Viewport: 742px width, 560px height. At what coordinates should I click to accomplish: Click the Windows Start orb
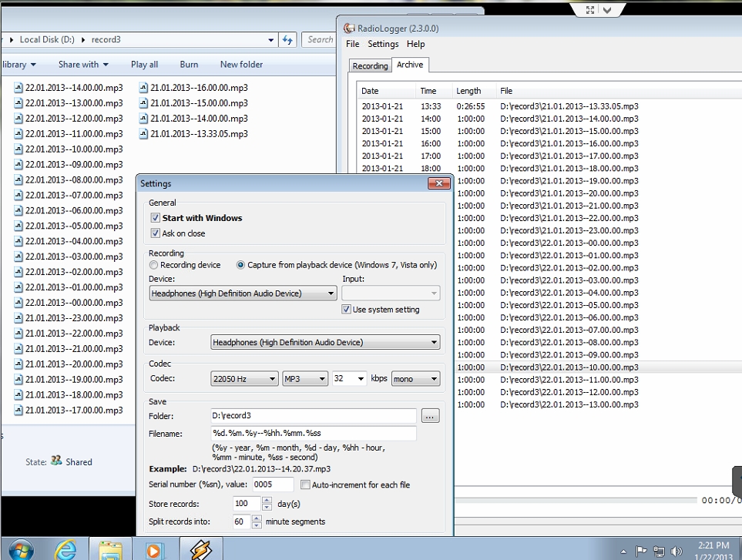pos(22,550)
